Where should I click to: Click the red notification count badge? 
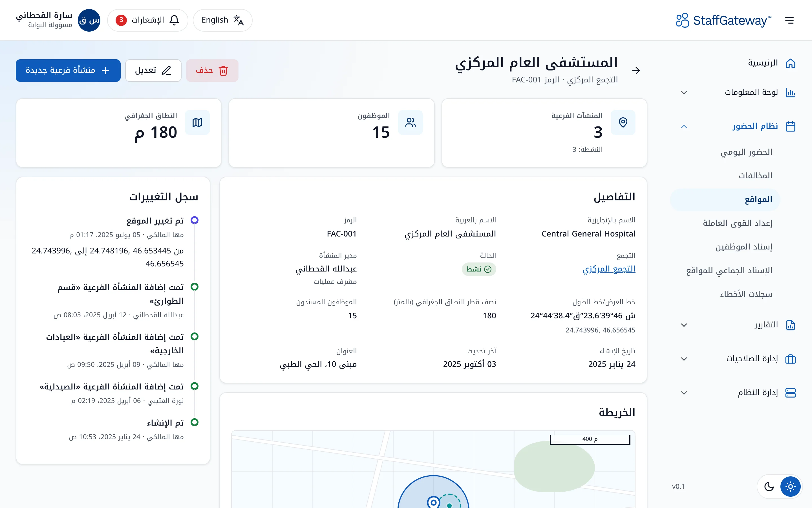tap(121, 20)
